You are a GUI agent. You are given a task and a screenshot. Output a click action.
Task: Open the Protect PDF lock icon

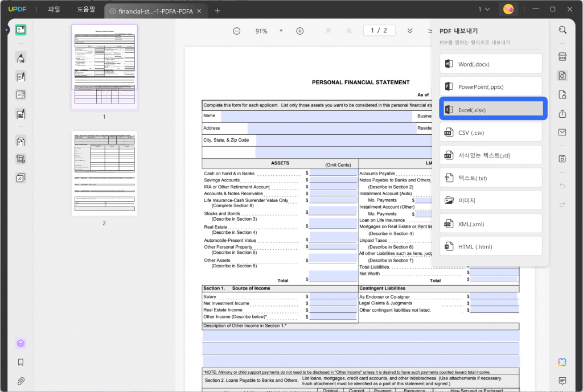click(x=563, y=94)
